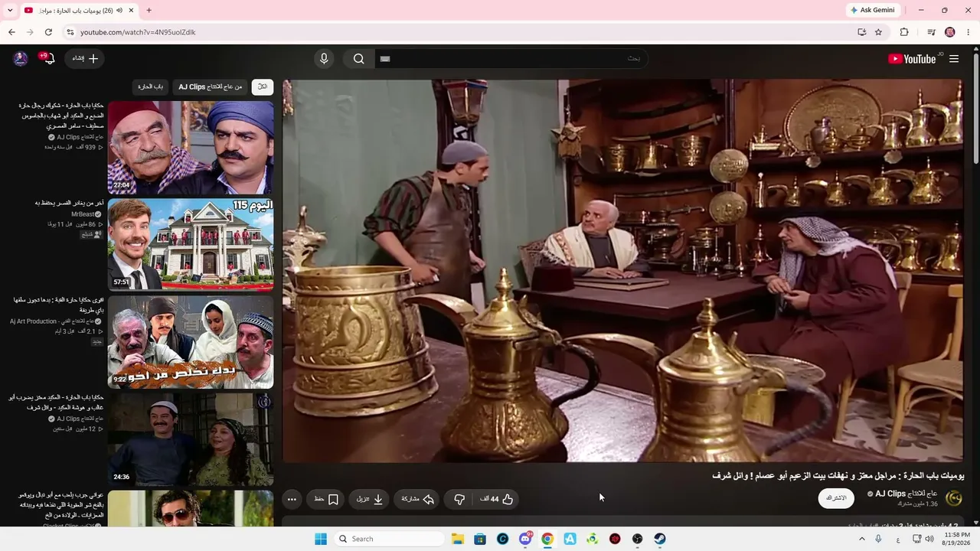Save the video to a playlist (حفظ)
This screenshot has width=980, height=551.
tap(326, 499)
